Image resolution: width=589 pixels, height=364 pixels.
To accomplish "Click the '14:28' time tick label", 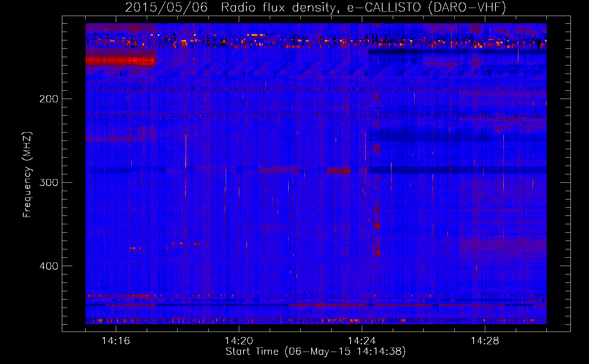I will tap(485, 341).
